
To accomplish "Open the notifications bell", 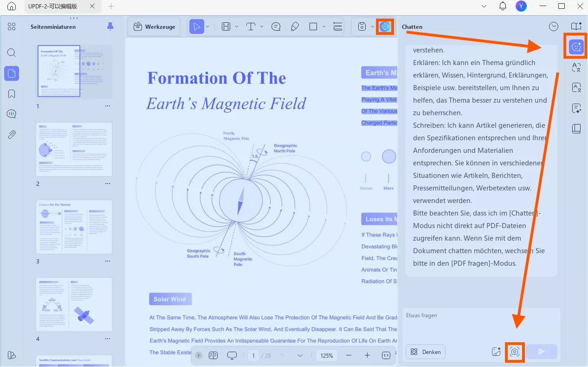I will 503,7.
